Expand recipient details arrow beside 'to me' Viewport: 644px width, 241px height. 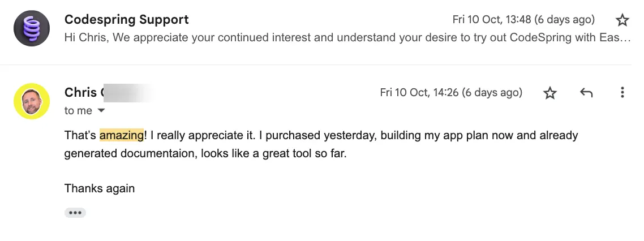click(x=101, y=110)
